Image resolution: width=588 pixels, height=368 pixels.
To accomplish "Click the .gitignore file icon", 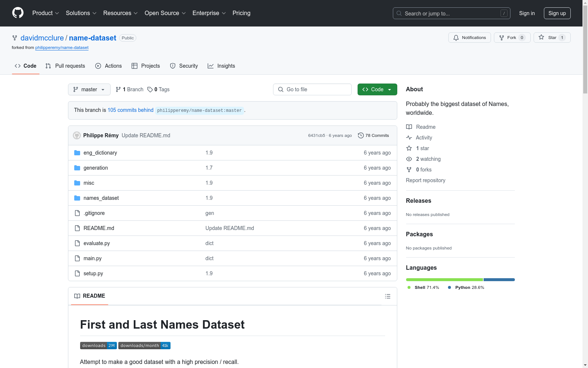I will click(77, 213).
